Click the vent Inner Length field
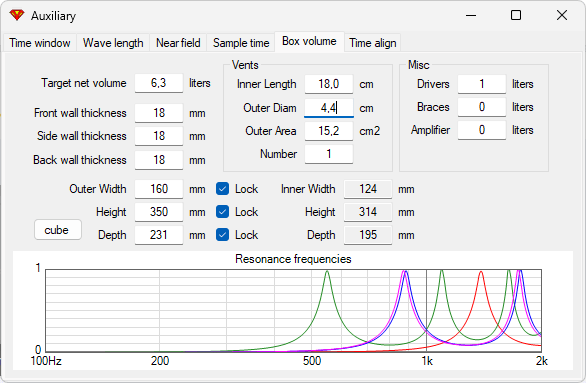Screen dimensions: 586x383 [329, 84]
